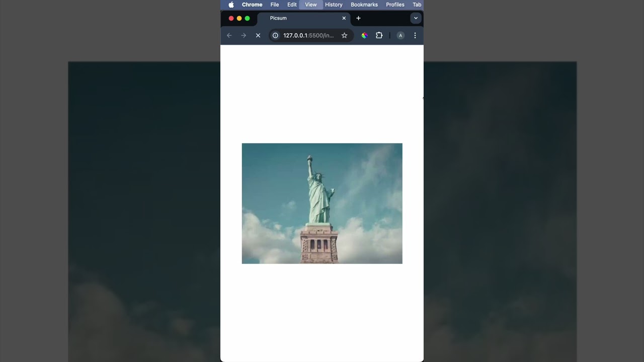644x362 pixels.
Task: Maximize the window with green button
Action: click(x=248, y=18)
